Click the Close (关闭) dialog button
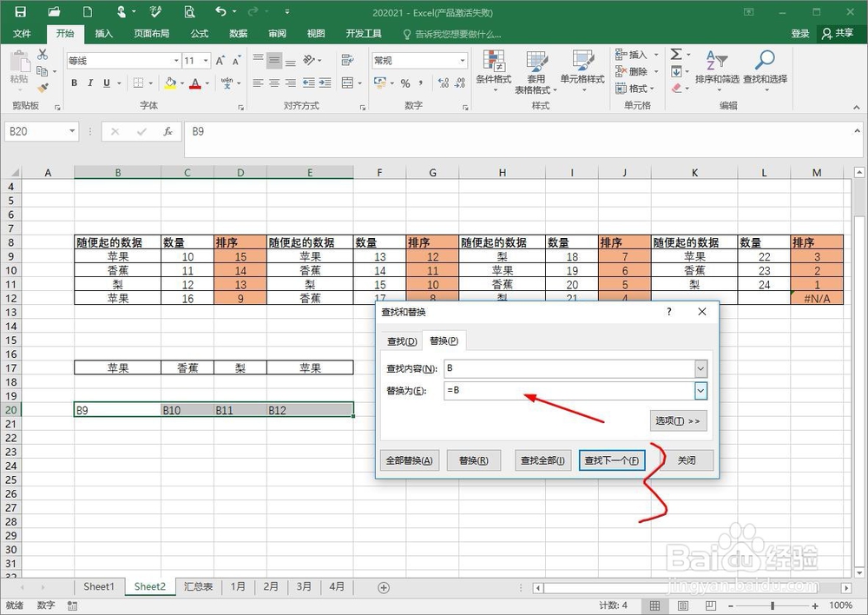This screenshot has height=615, width=868. pyautogui.click(x=687, y=460)
